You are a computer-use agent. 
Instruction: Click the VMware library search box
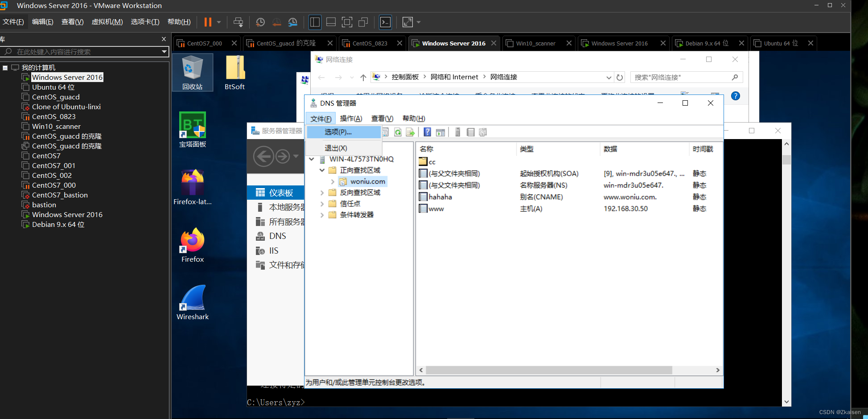(x=85, y=52)
